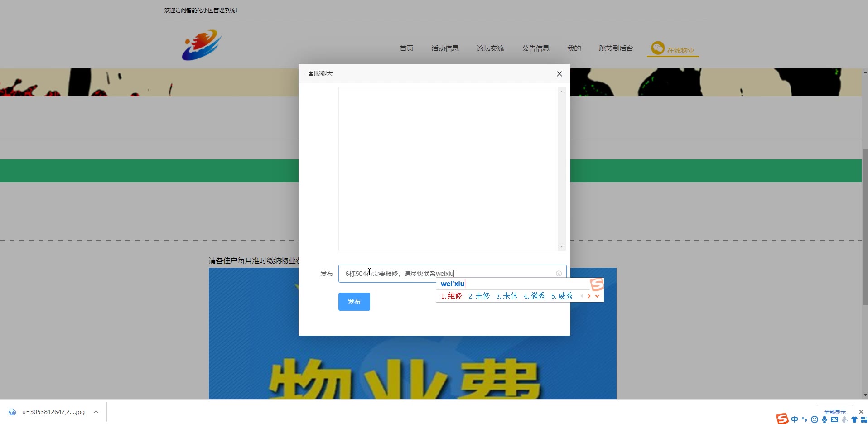
Task: Toggle Chinese/English mode via 中 indicator
Action: [x=795, y=419]
